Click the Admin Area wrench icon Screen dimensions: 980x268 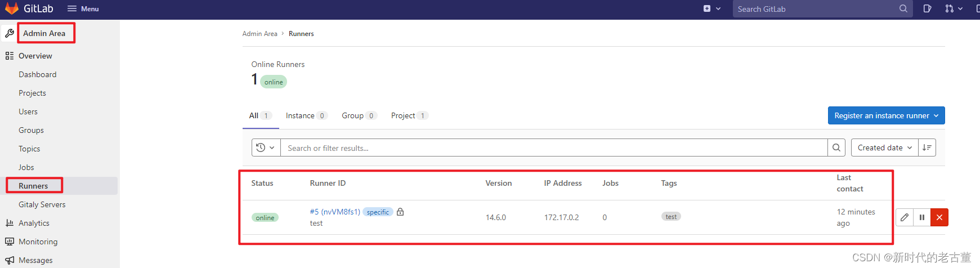[x=9, y=33]
